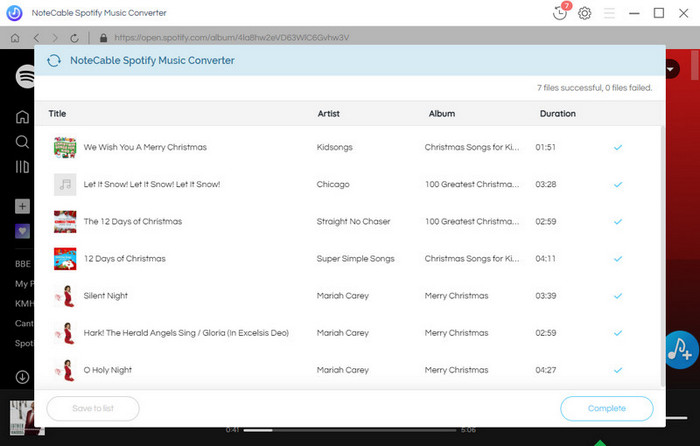Click duration '01:51'
Image resolution: width=700 pixels, height=446 pixels.
546,147
